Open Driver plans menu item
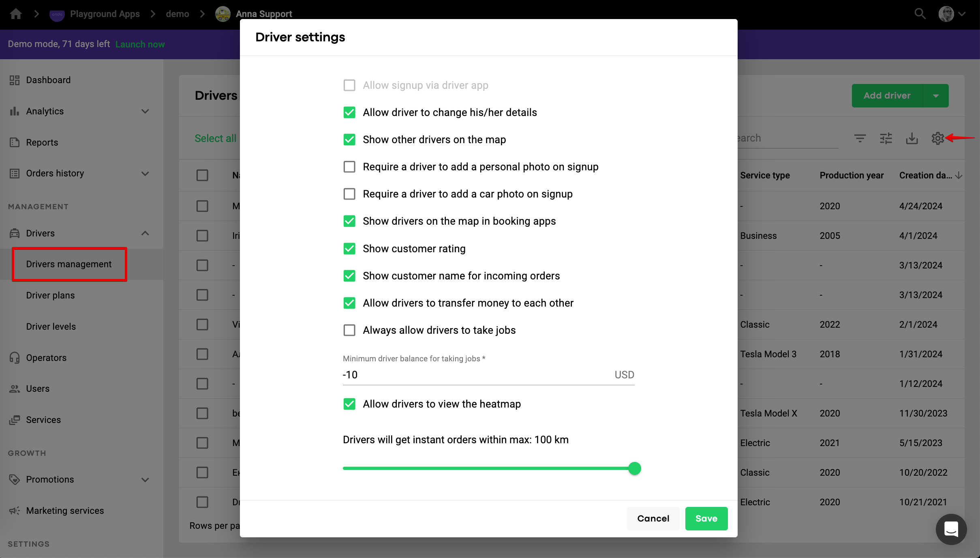 pos(50,295)
